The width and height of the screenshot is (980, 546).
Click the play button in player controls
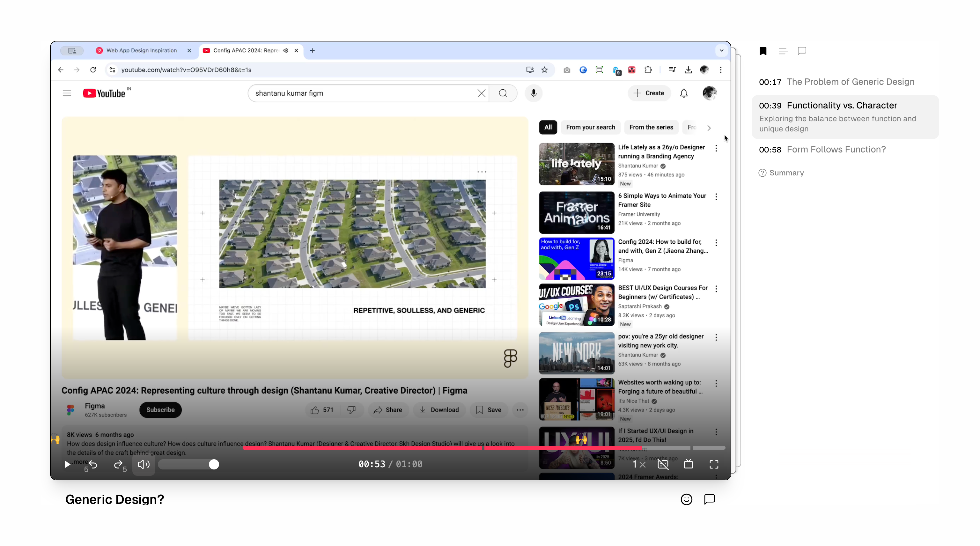(x=67, y=464)
